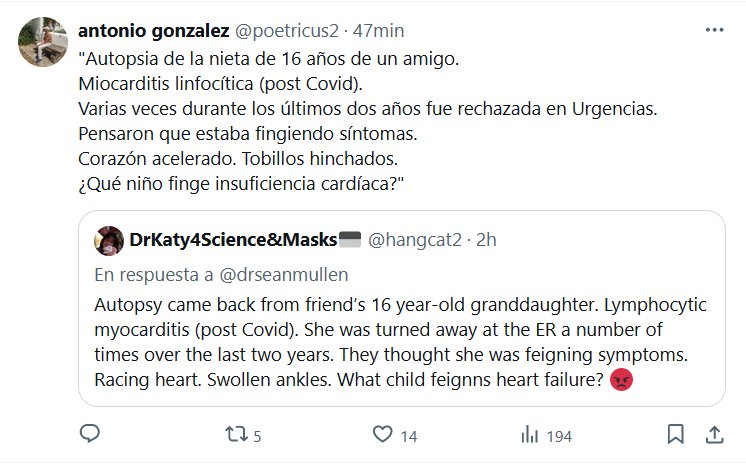Click the angry face emoji
746x464 pixels.
click(x=621, y=380)
